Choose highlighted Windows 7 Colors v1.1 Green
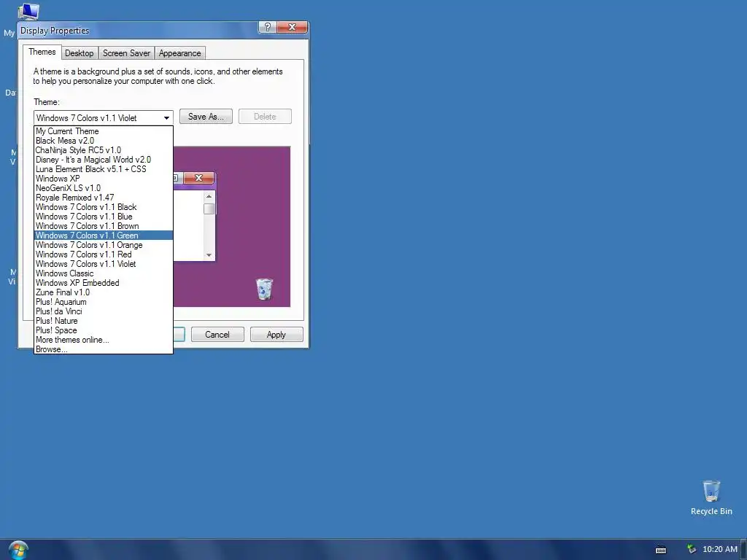 click(104, 236)
